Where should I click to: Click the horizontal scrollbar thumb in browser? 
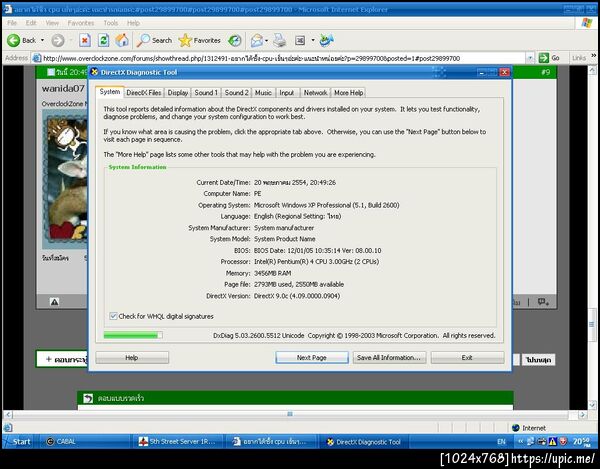[290, 414]
